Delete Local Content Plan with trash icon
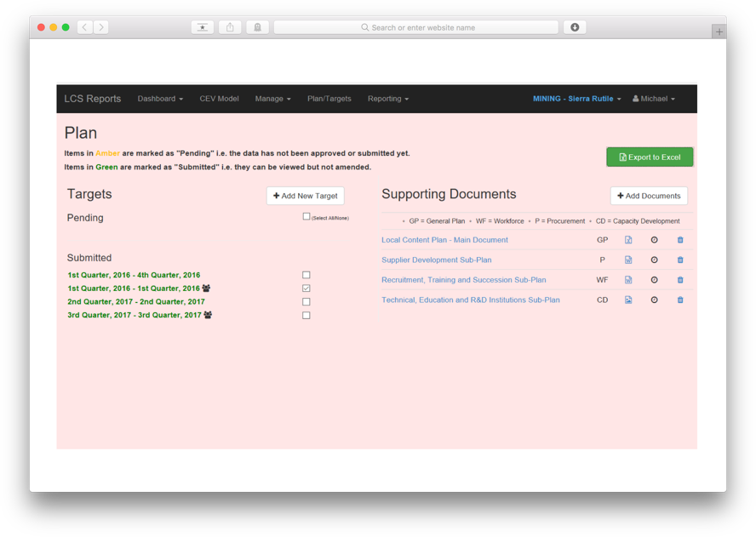756x537 pixels. (x=680, y=240)
